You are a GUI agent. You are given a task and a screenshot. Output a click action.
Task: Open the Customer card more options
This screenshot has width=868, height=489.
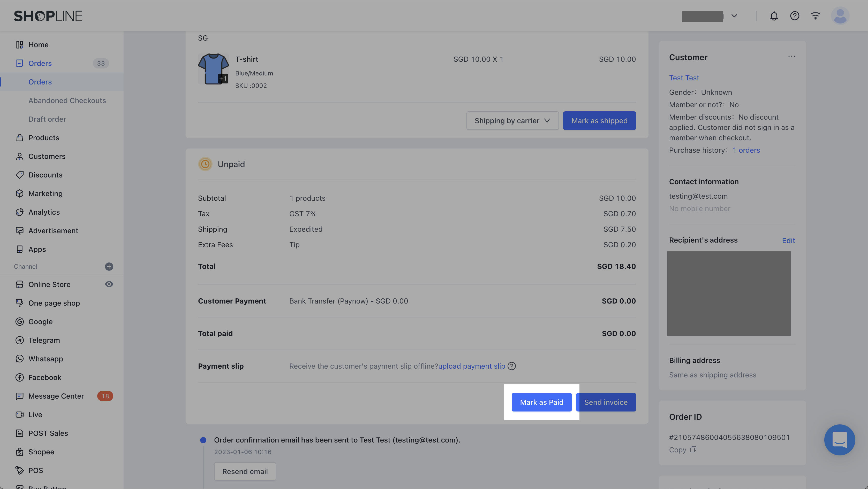tap(791, 57)
